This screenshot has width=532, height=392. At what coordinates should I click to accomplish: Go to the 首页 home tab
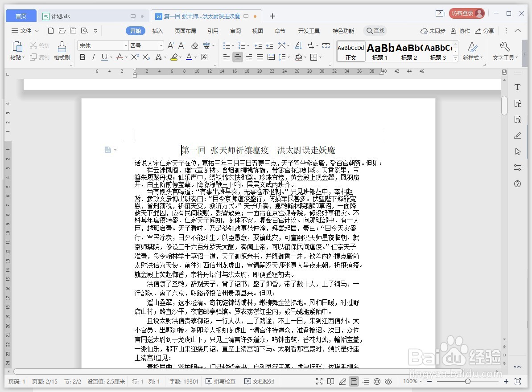click(21, 16)
